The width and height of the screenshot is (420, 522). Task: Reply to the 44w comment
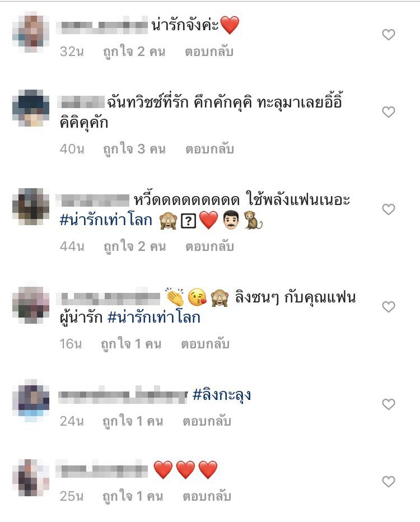(x=209, y=246)
